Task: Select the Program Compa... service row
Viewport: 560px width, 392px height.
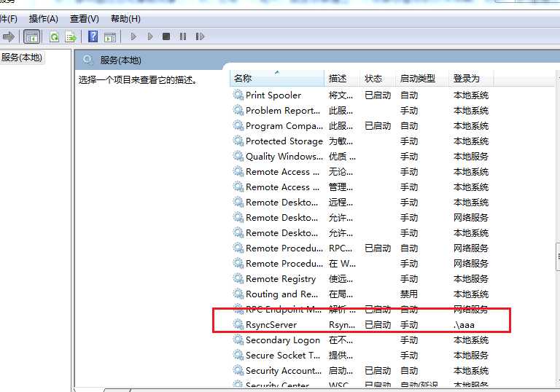Action: 361,126
